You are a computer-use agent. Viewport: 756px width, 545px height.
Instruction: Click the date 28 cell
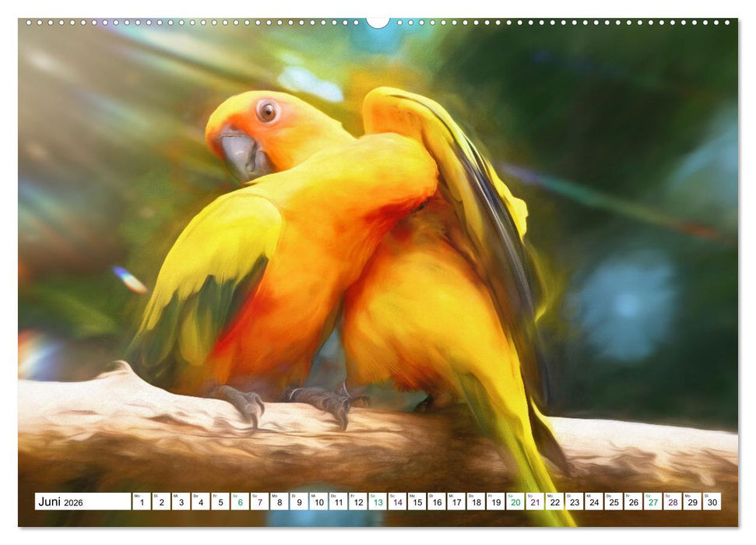pos(671,501)
